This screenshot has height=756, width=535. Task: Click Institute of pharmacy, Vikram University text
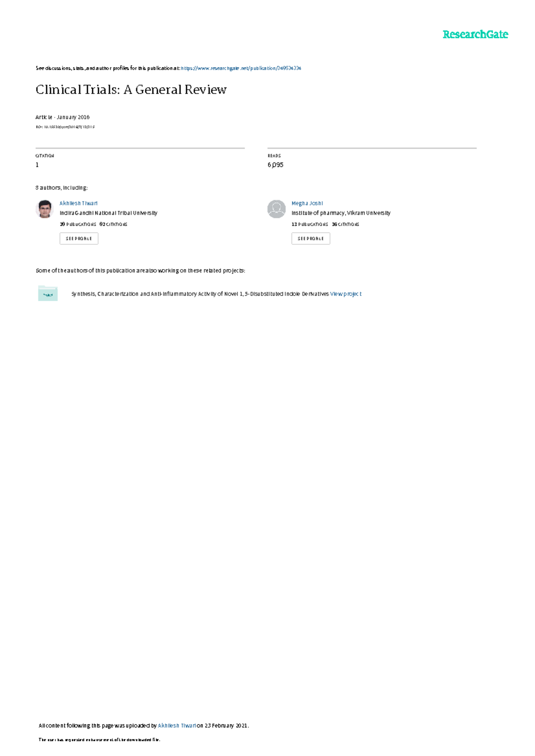pos(341,213)
